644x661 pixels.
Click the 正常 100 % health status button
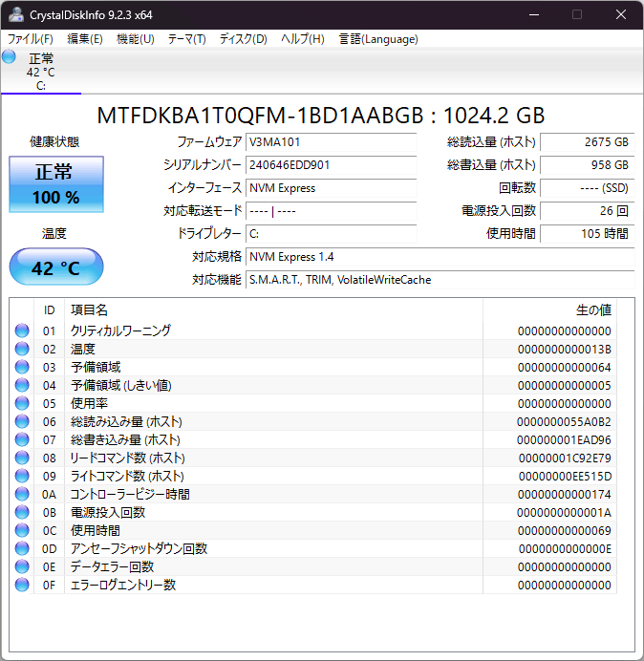click(x=56, y=184)
